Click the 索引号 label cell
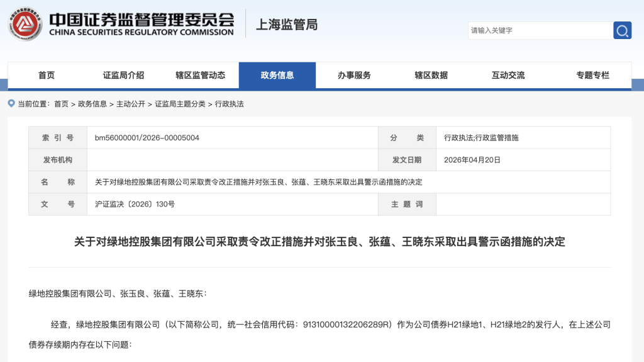 pyautogui.click(x=58, y=138)
